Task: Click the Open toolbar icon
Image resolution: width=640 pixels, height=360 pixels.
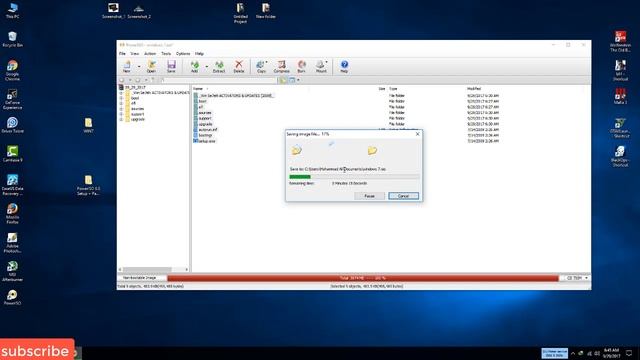Action: click(x=151, y=66)
